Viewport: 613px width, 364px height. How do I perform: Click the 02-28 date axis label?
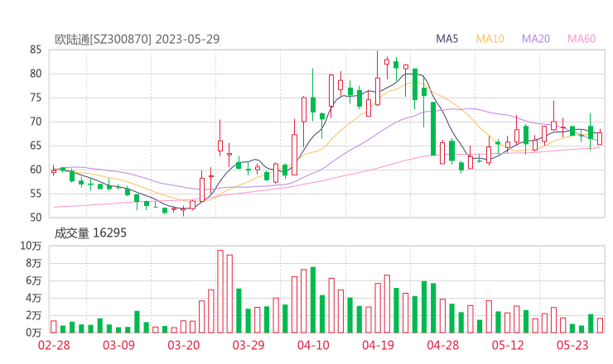point(54,345)
